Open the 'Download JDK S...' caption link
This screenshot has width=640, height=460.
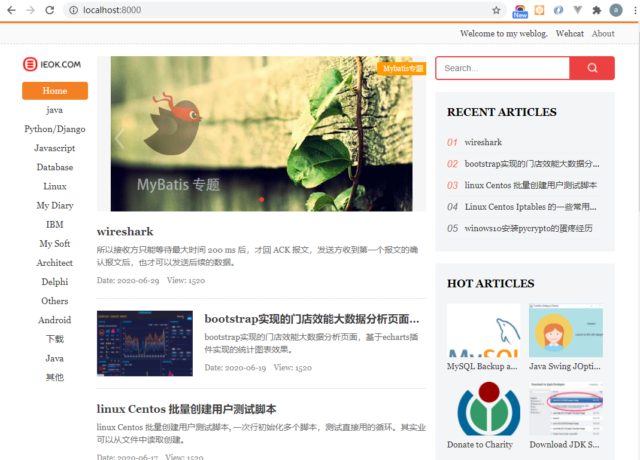coord(564,445)
